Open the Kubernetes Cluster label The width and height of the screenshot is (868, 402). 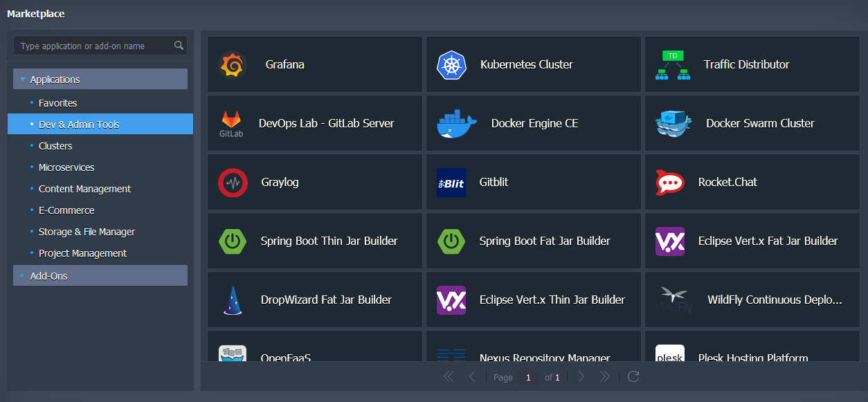(527, 65)
